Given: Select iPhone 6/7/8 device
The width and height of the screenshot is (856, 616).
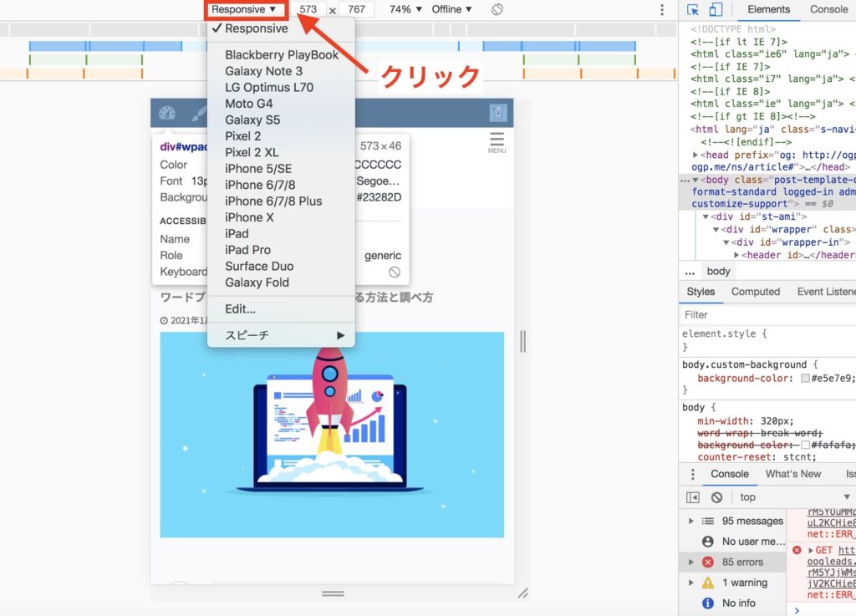Looking at the screenshot, I should point(281,185).
